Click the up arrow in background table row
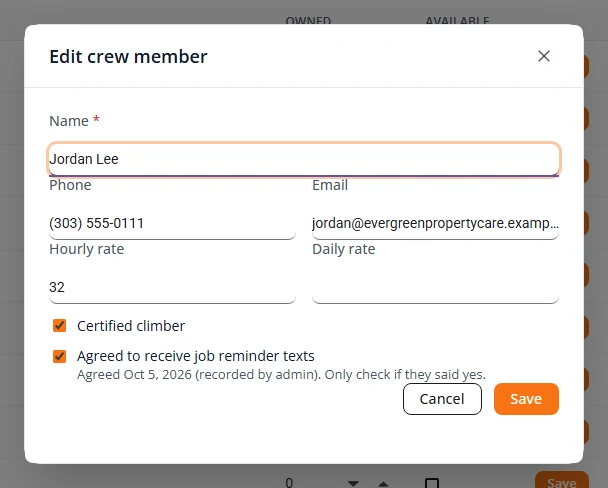Image resolution: width=608 pixels, height=488 pixels. pos(383,483)
